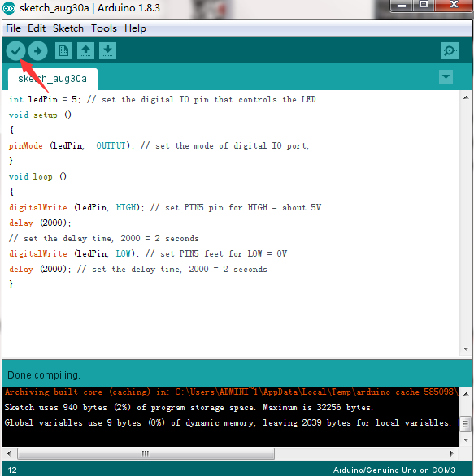Screen dimensions: 474x476
Task: Open the Sketch menu
Action: coord(68,28)
